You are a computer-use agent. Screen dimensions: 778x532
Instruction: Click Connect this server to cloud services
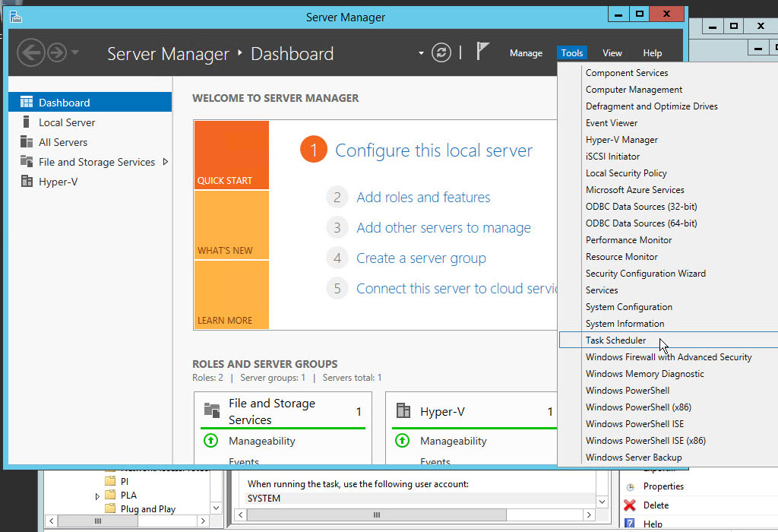457,289
